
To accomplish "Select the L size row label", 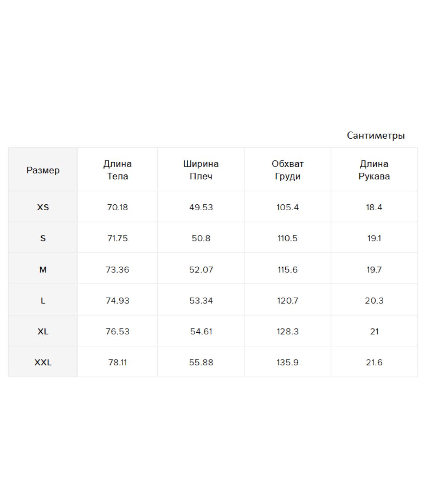I will 43,300.
